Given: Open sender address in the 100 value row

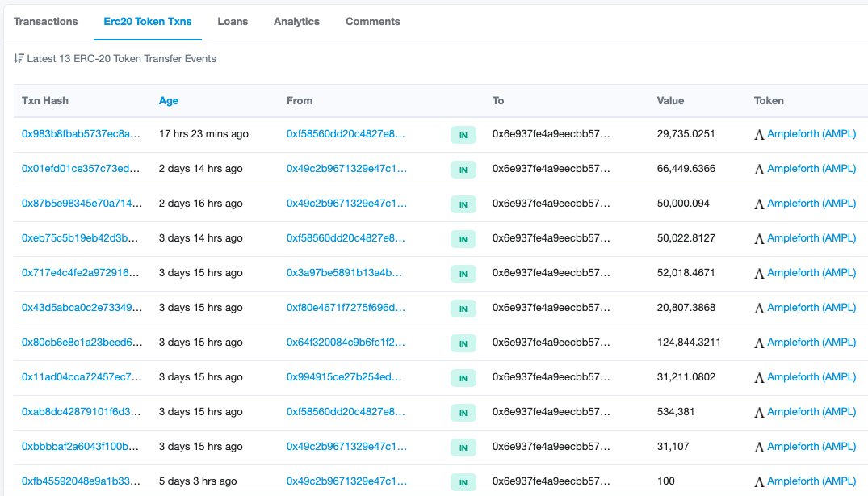Looking at the screenshot, I should tap(346, 481).
